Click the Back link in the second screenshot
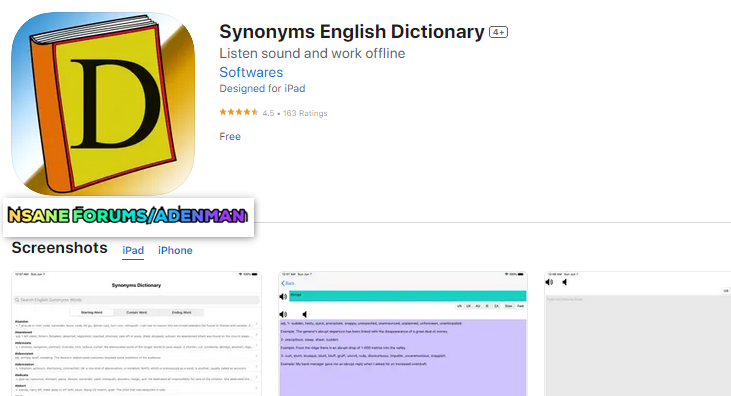This screenshot has width=731, height=396. coord(288,283)
